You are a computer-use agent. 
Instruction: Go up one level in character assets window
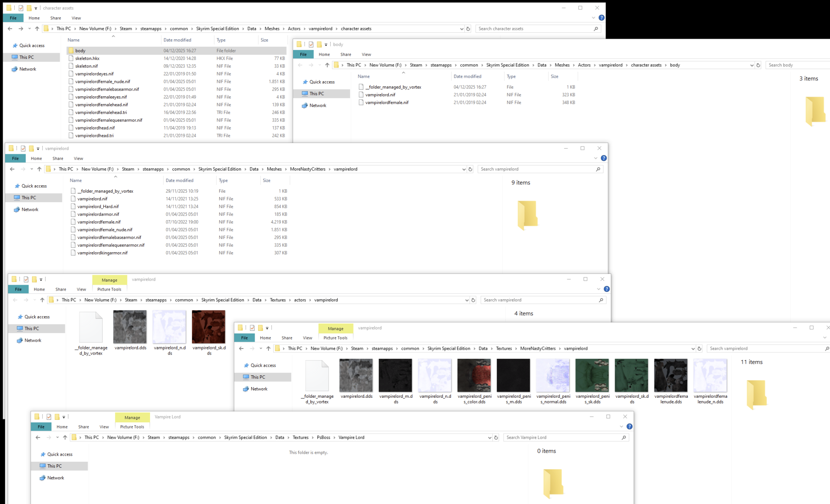[37, 29]
